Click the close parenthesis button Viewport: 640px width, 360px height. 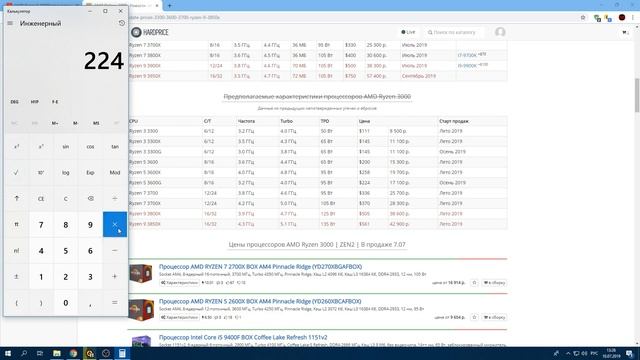point(41,303)
